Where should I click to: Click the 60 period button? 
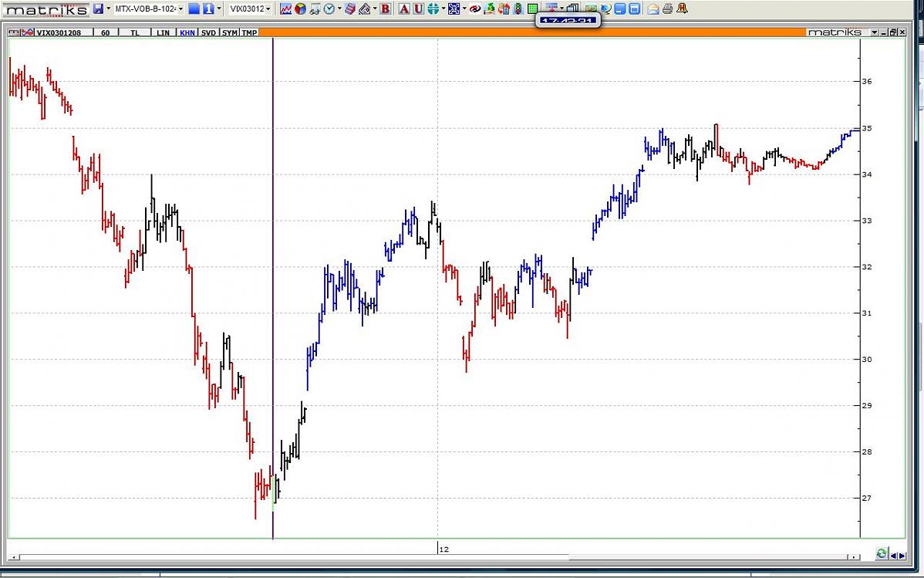(105, 32)
